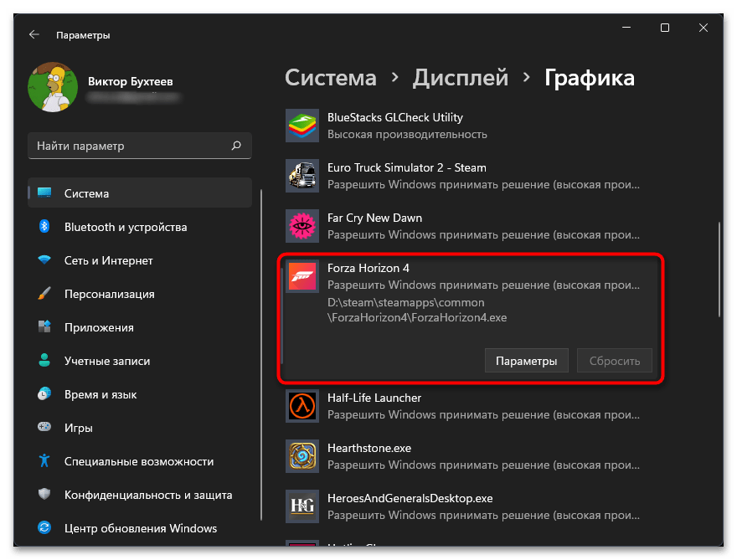This screenshot has width=737, height=560.
Task: Click the Bluetooth icon in sidebar
Action: (x=44, y=227)
